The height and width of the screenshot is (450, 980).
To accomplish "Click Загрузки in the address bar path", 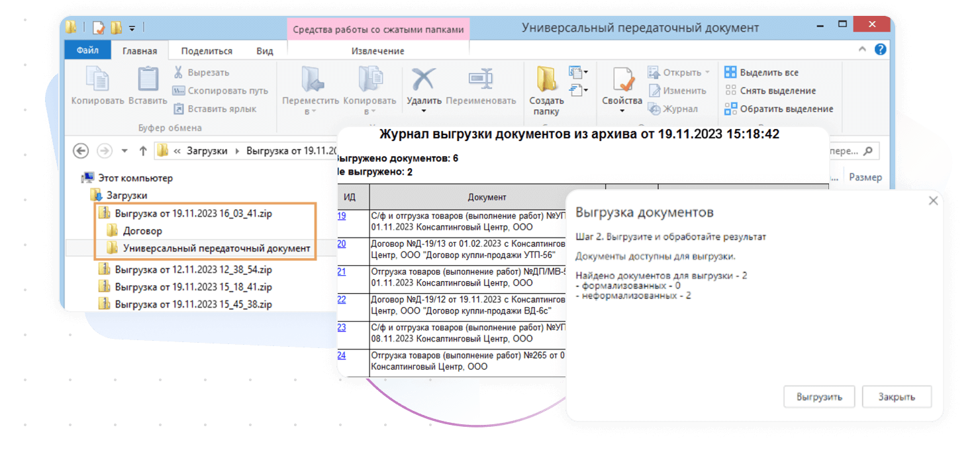I will pos(207,151).
